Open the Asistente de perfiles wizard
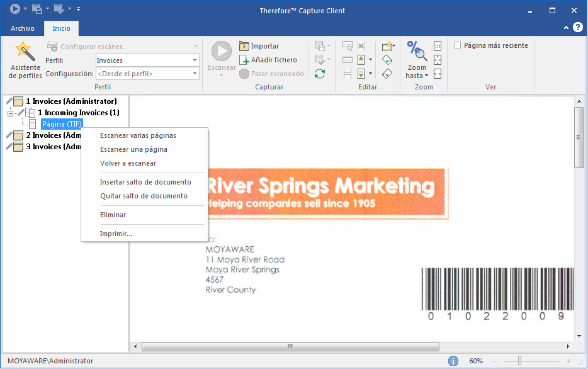Image resolution: width=588 pixels, height=369 pixels. [x=25, y=60]
